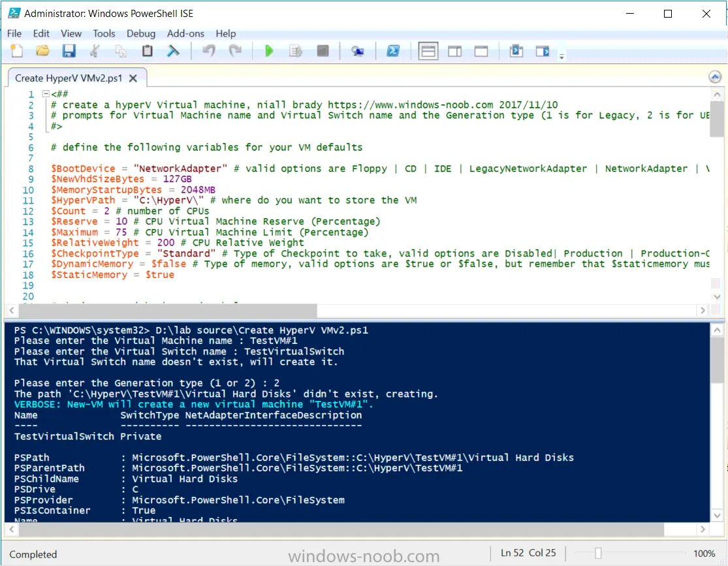Open the File menu
728x566 pixels.
[14, 33]
